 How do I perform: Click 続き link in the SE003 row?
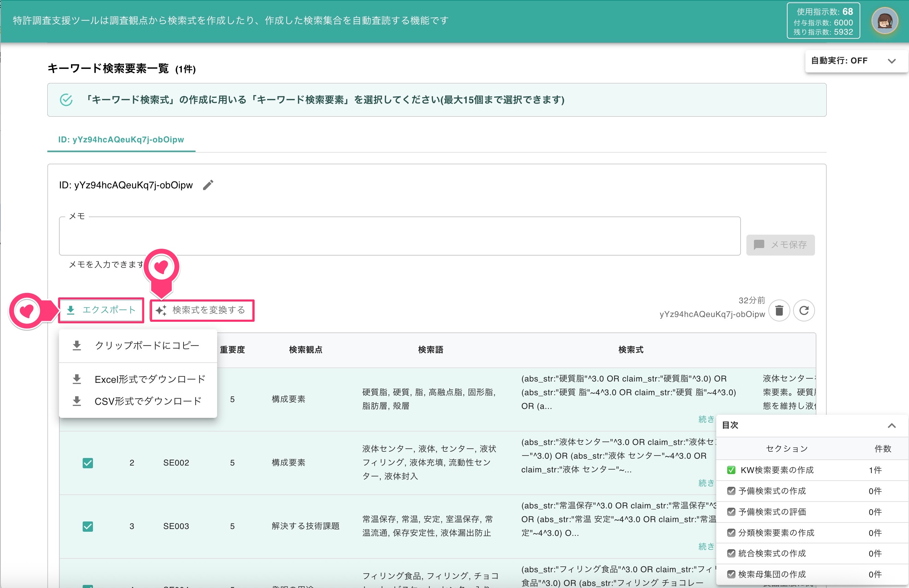(x=706, y=546)
